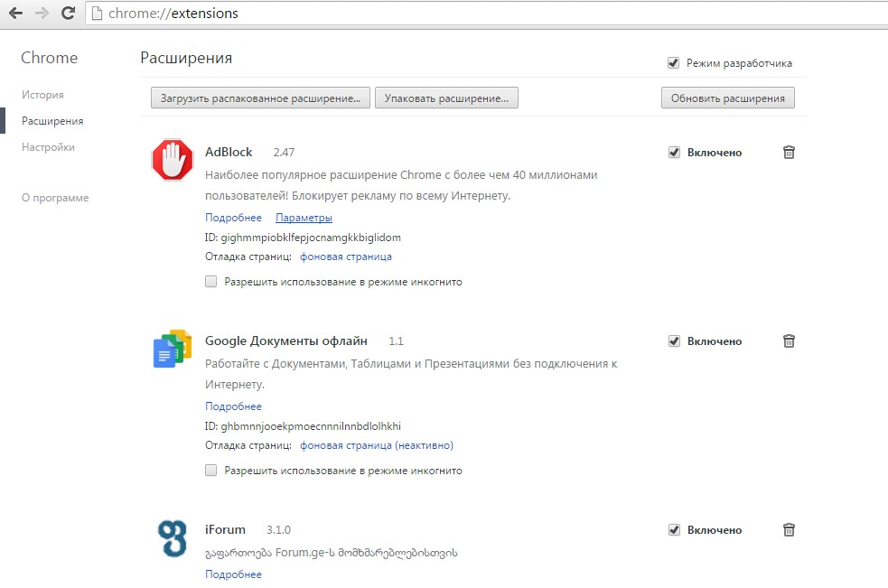Open Настройки in the sidebar
This screenshot has width=888, height=588.
pyautogui.click(x=48, y=146)
